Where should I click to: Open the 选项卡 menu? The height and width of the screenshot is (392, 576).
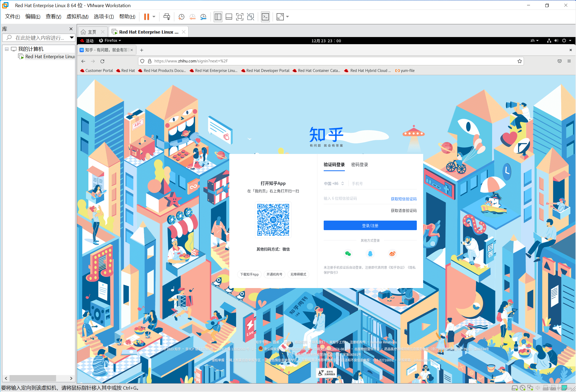[104, 17]
